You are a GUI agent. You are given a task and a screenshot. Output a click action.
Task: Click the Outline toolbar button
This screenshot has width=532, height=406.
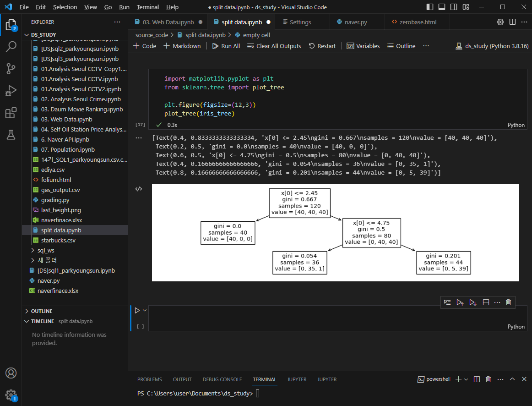(401, 46)
